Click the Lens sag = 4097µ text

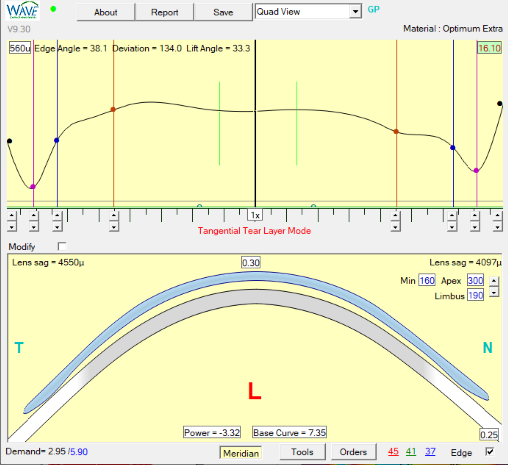(465, 263)
